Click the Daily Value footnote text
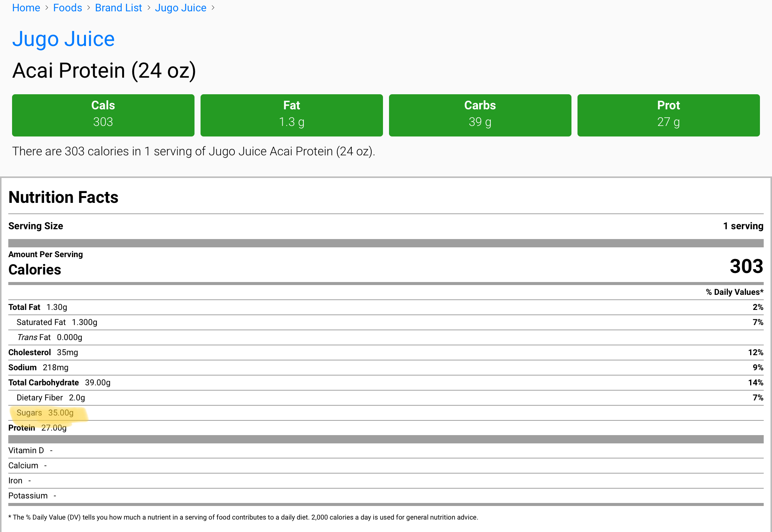The image size is (772, 532). (x=243, y=517)
